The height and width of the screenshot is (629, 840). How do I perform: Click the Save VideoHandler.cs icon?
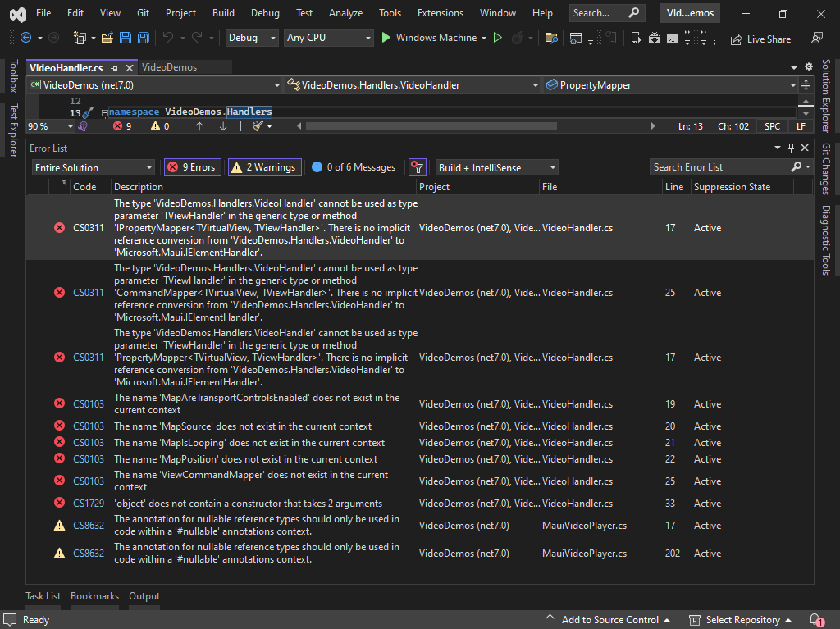pos(124,37)
